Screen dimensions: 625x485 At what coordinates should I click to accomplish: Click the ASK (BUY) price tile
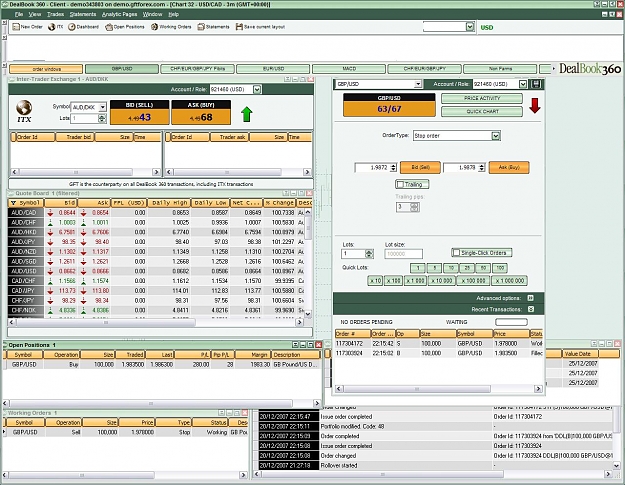(x=201, y=112)
